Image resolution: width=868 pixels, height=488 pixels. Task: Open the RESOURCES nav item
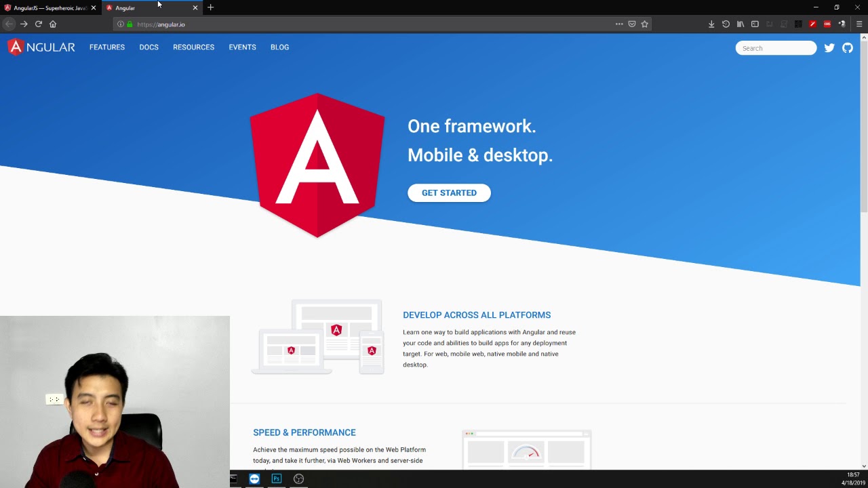pos(194,47)
